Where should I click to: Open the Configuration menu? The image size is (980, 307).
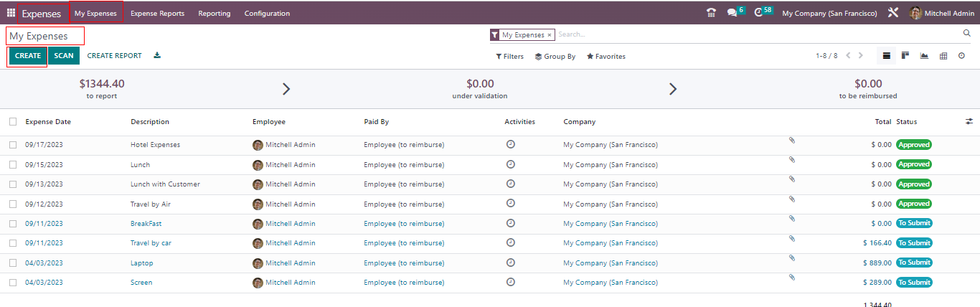click(x=267, y=13)
